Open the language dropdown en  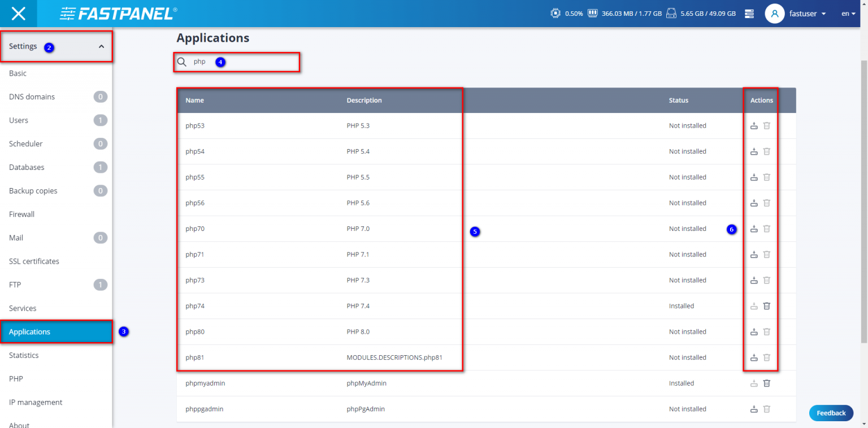pos(849,14)
